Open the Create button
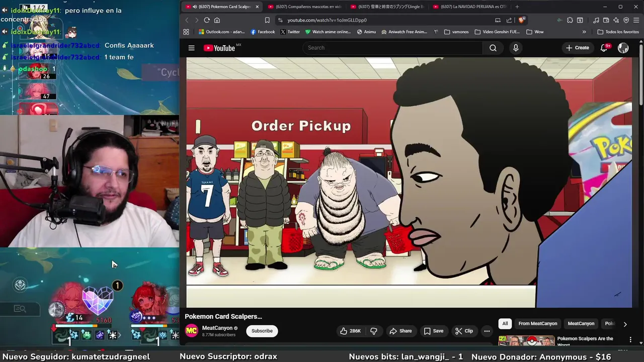644x362 pixels. 577,48
